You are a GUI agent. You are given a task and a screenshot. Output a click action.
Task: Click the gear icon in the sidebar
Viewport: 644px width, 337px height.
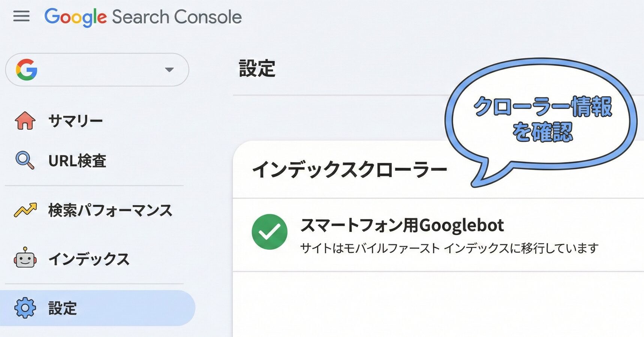25,308
